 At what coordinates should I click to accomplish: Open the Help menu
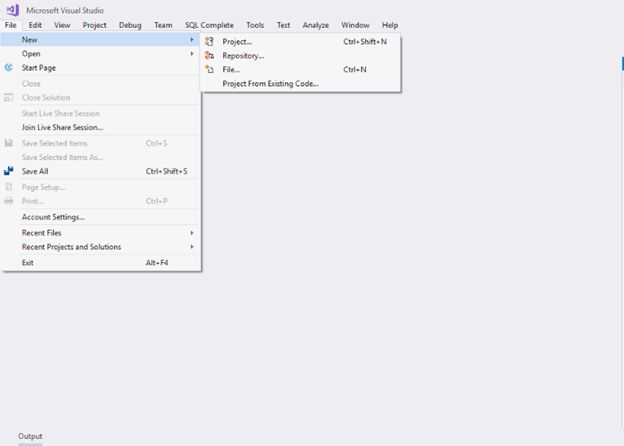tap(390, 25)
